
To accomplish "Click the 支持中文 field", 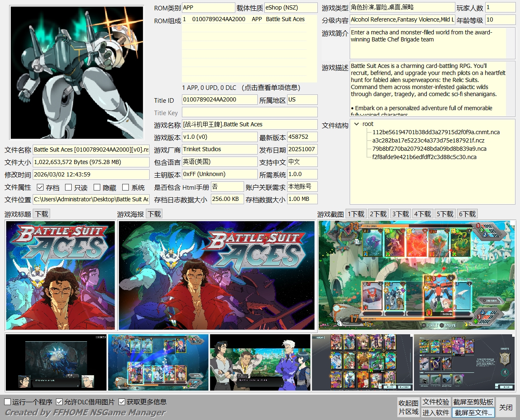I will [x=302, y=162].
